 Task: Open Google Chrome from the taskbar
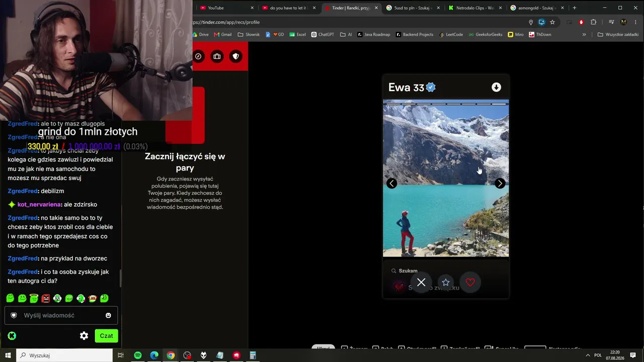pyautogui.click(x=171, y=355)
